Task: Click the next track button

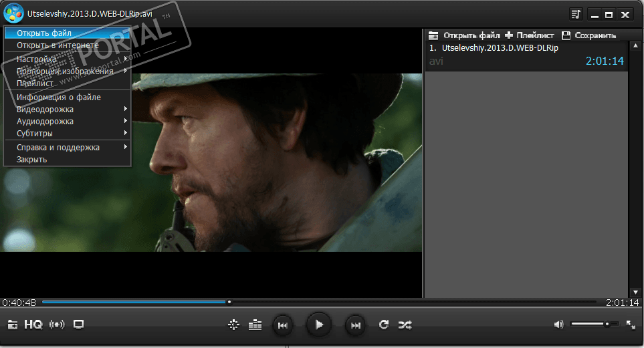Action: point(355,325)
